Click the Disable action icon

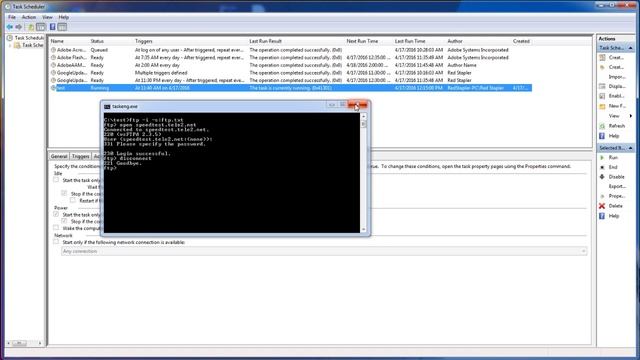coord(602,177)
